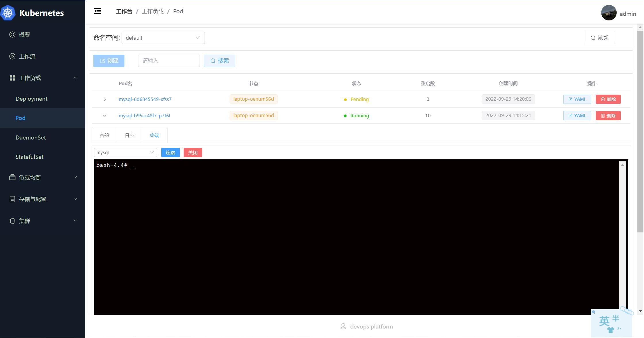Expand the mysql-6d6845549-xfss7 row
The image size is (644, 338).
105,99
